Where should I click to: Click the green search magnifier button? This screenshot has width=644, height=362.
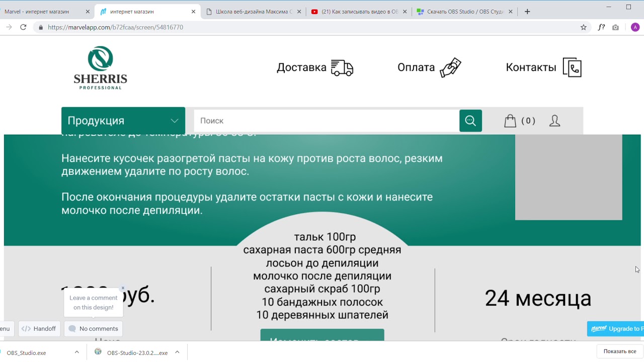470,121
